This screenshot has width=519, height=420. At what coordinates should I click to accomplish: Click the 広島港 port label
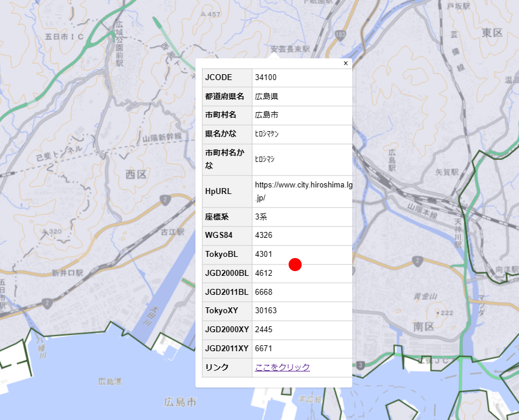(110, 381)
